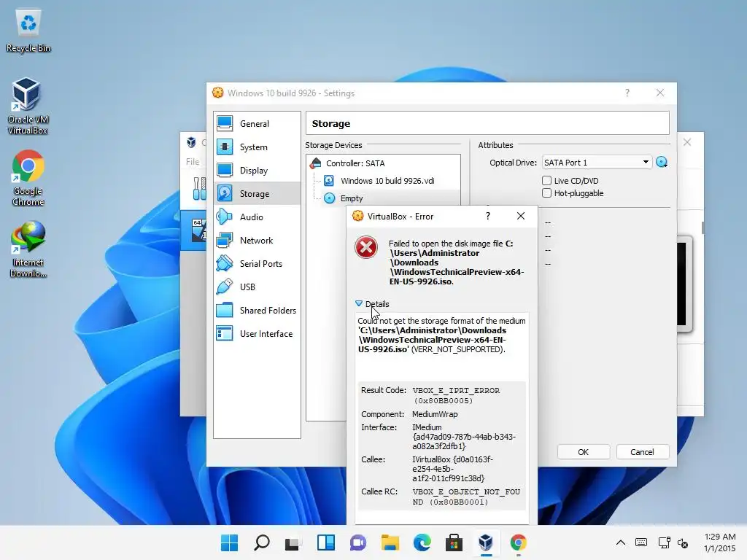
Task: Close the VirtualBox Error dialog
Action: coord(521,216)
